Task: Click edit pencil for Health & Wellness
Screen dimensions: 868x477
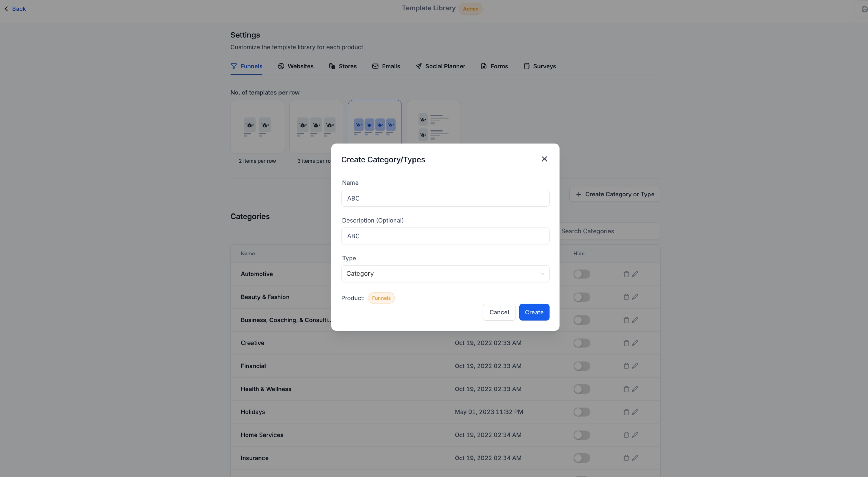Action: coord(635,389)
